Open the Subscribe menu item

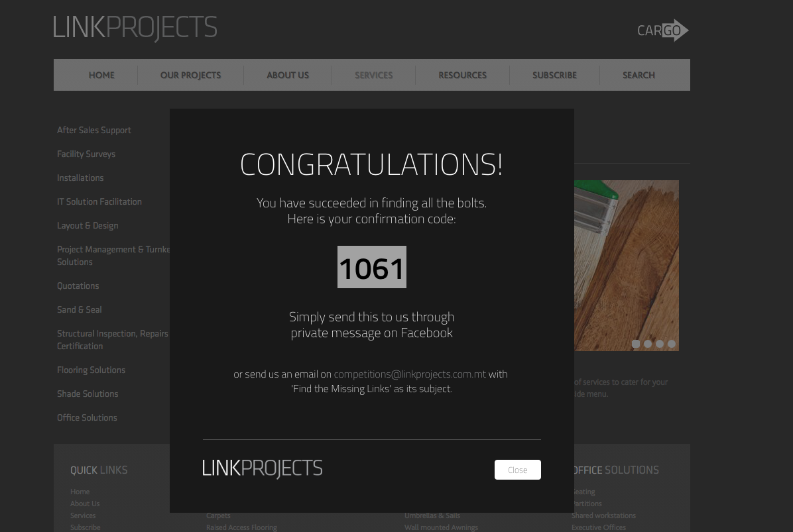coord(554,76)
